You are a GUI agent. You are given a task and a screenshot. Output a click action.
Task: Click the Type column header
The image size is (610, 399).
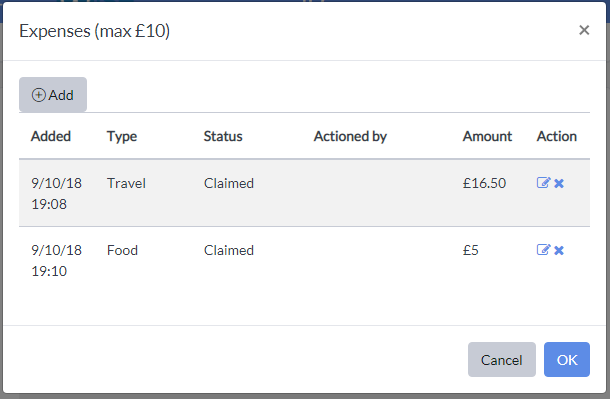(x=122, y=136)
